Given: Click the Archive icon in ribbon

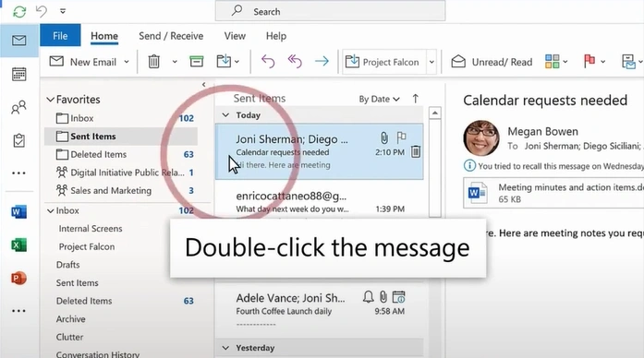Looking at the screenshot, I should pyautogui.click(x=196, y=62).
